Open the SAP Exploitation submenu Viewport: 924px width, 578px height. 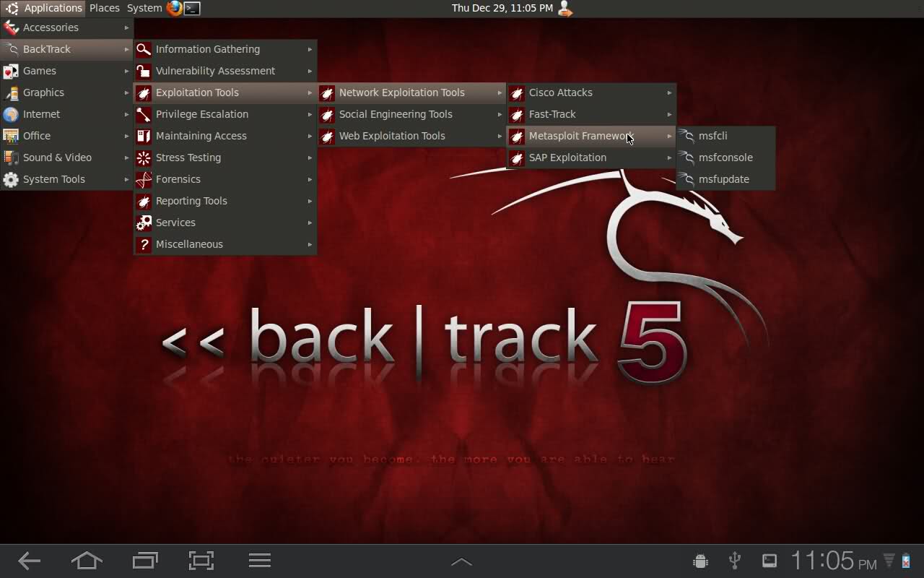(x=591, y=158)
